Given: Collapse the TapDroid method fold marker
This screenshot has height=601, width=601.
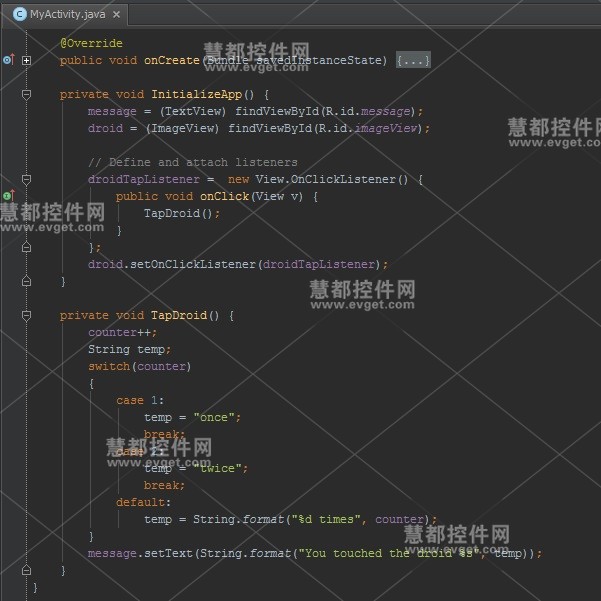Looking at the screenshot, I should [x=26, y=315].
